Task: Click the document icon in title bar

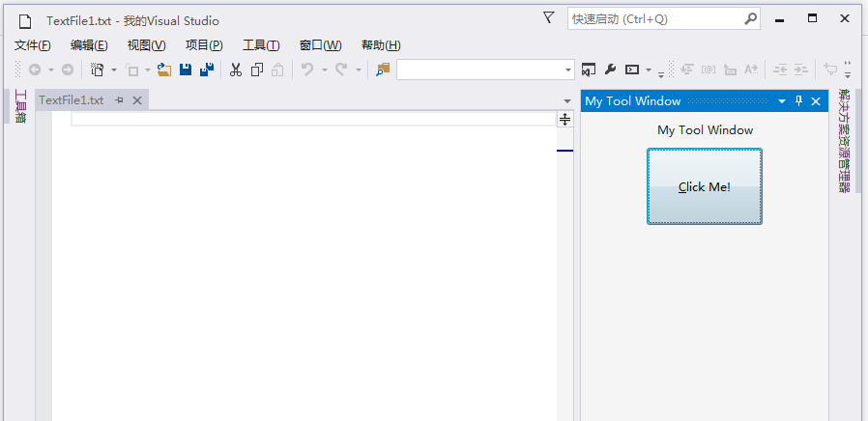Action: click(x=25, y=21)
